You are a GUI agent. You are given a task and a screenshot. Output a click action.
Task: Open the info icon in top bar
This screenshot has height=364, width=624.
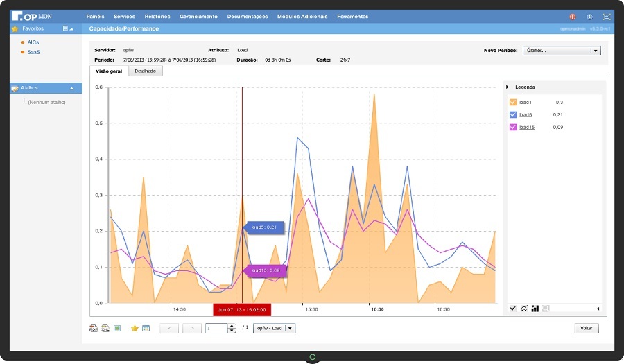589,17
